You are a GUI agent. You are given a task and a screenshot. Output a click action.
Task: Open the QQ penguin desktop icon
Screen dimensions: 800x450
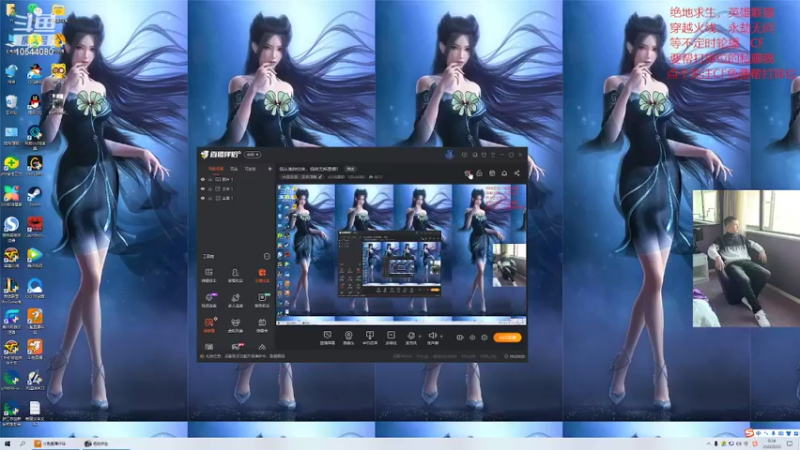click(35, 104)
